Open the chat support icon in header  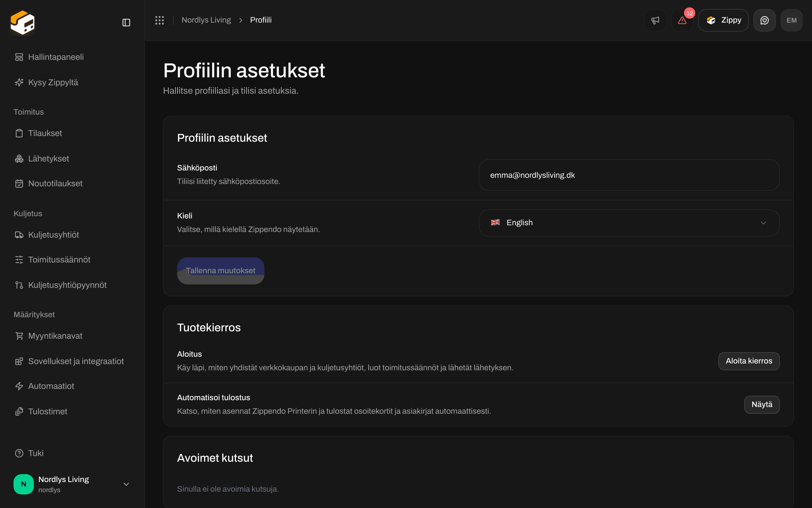[764, 20]
